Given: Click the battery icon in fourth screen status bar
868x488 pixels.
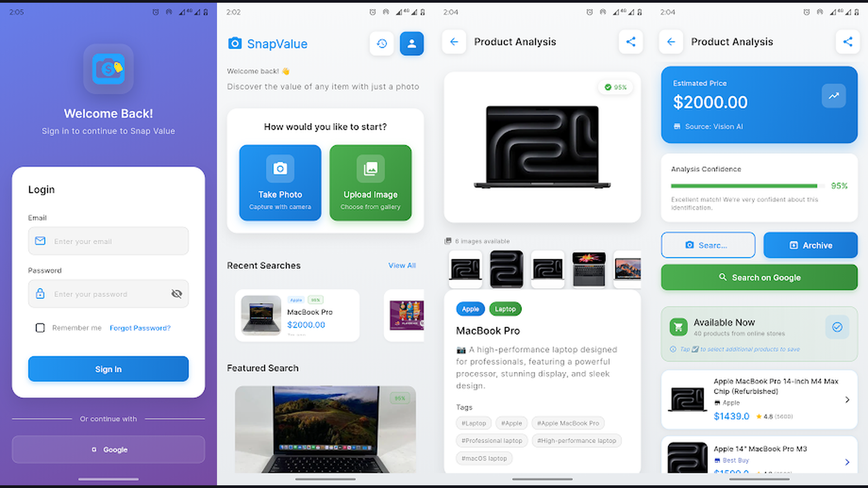Looking at the screenshot, I should tap(857, 12).
